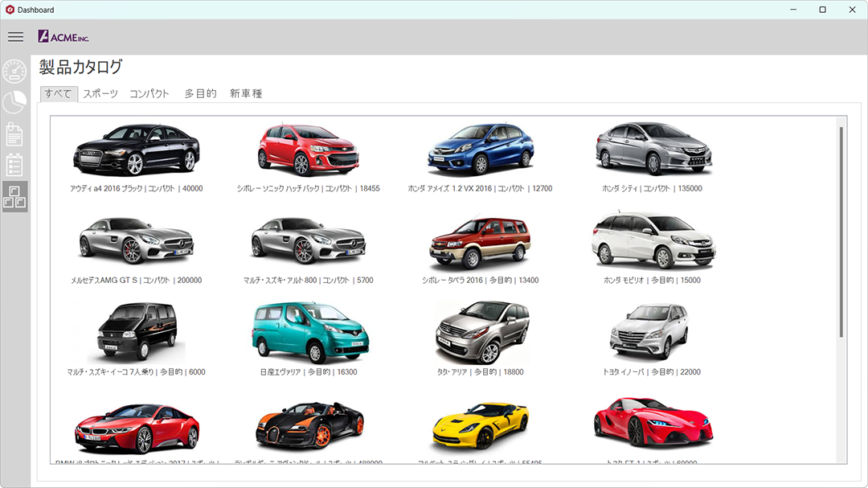
Task: Click the ACME Inc. logo
Action: pos(63,37)
